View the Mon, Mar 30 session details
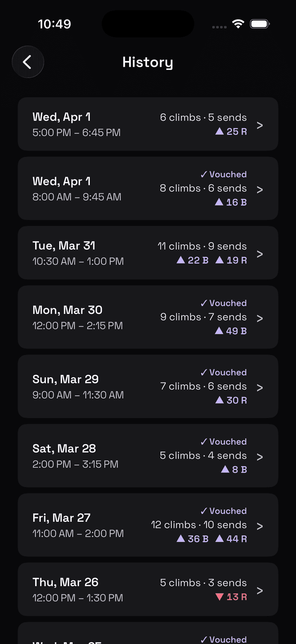 coord(148,317)
